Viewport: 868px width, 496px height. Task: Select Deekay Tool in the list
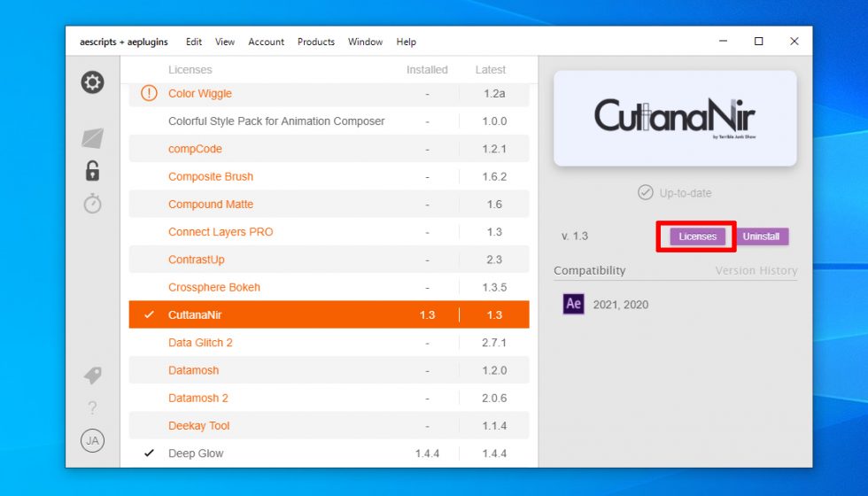[329, 426]
